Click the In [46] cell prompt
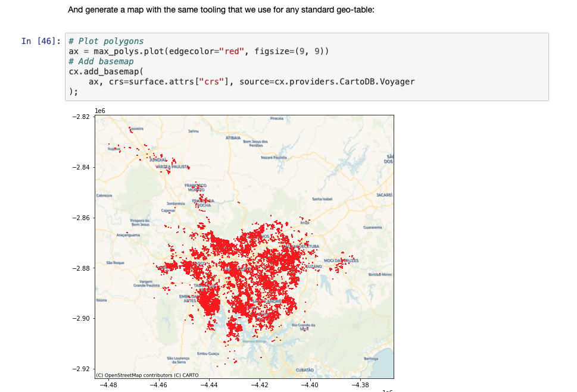This screenshot has width=577, height=392. 40,41
